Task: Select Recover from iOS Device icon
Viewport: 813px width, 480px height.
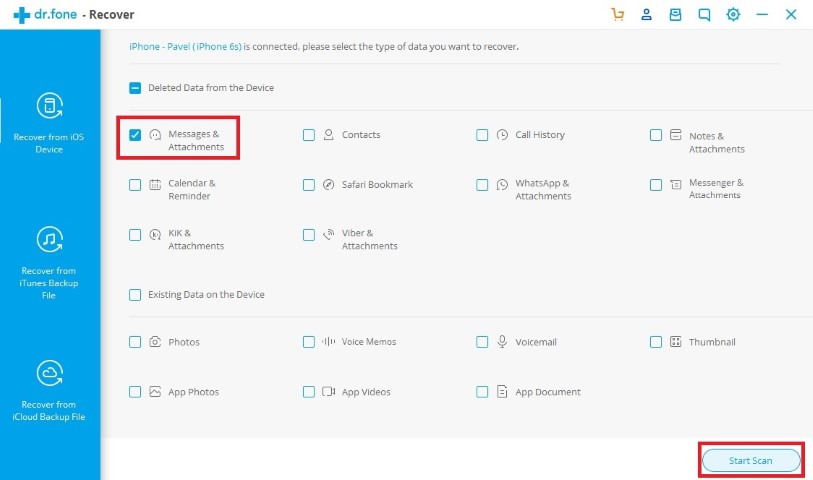Action: coord(49,106)
